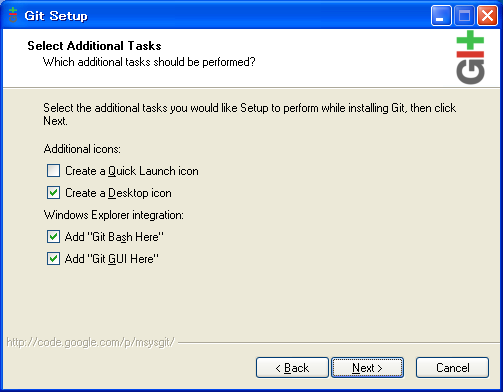The image size is (503, 392).
Task: Minimize the Git Setup window
Action: click(x=441, y=15)
